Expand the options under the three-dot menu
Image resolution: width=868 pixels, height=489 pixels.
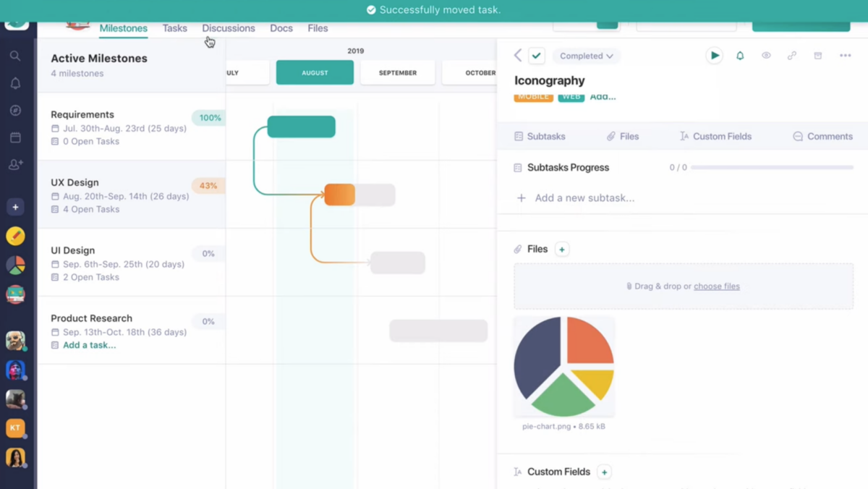pos(844,56)
